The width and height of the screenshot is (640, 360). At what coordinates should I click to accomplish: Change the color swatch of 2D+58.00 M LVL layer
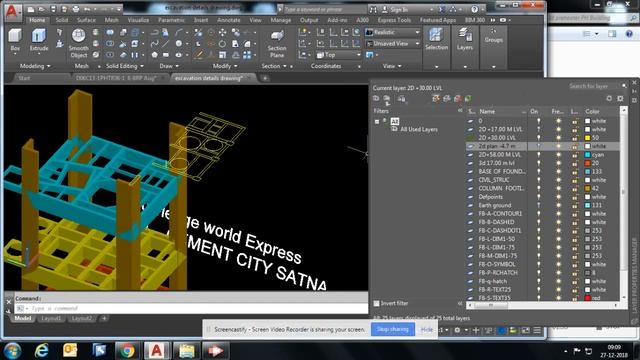click(587, 155)
